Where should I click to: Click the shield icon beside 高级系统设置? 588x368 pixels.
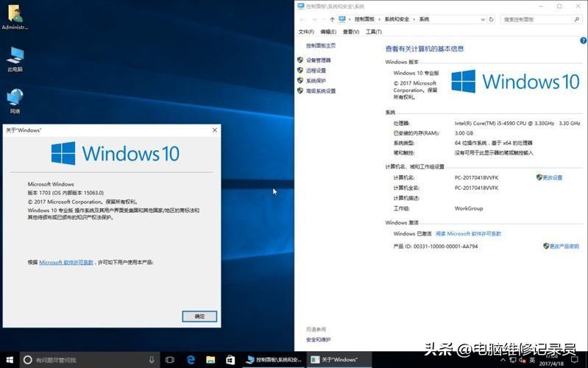(300, 91)
